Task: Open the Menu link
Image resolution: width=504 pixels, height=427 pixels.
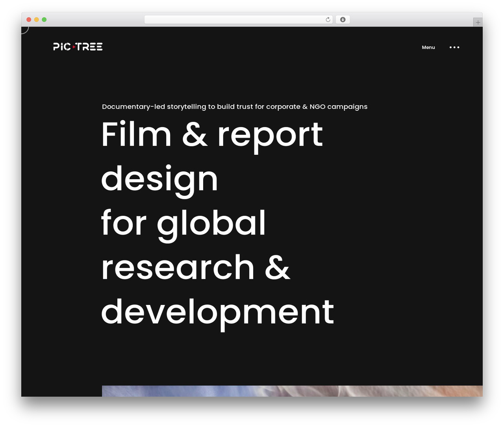Action: click(x=428, y=47)
